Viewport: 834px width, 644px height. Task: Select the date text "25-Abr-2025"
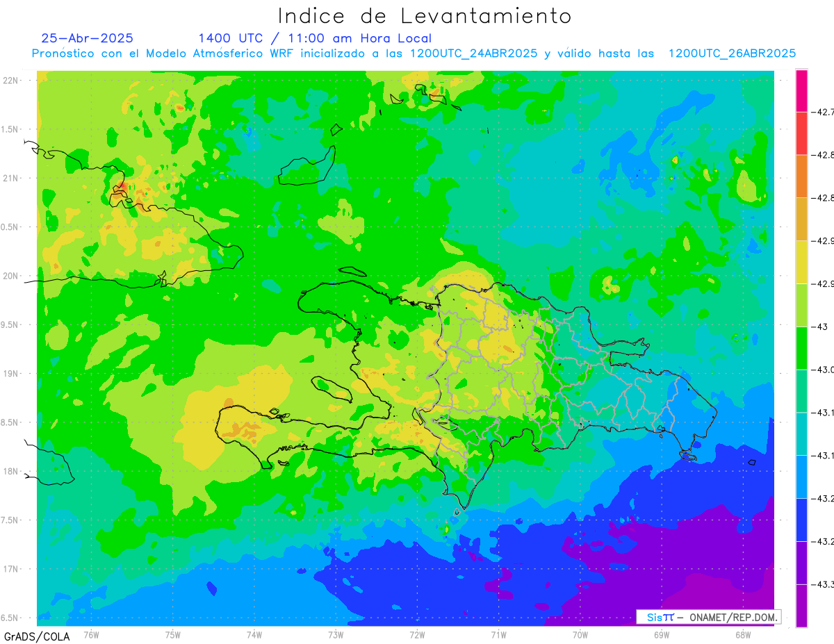point(88,38)
